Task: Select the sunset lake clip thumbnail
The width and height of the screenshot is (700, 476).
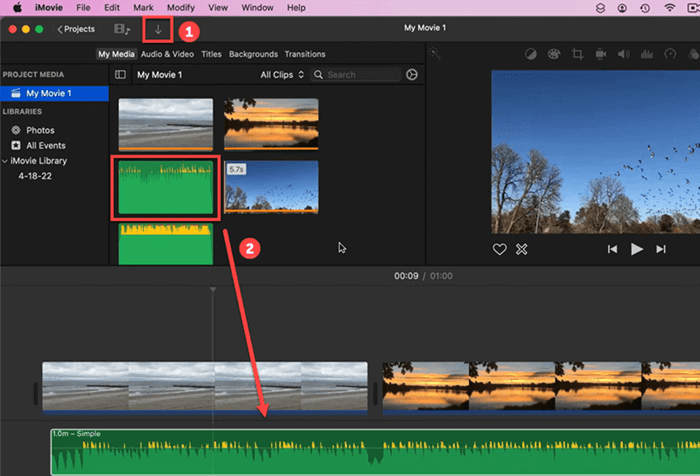Action: tap(271, 124)
